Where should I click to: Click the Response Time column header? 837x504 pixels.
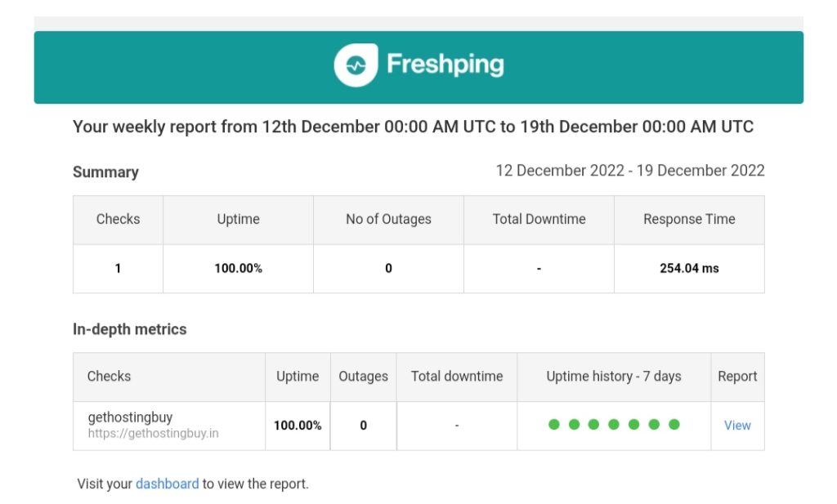(x=689, y=219)
